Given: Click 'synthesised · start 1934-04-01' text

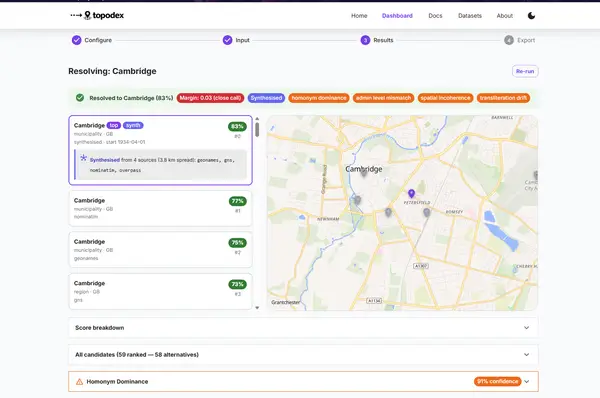Looking at the screenshot, I should click(x=109, y=142).
